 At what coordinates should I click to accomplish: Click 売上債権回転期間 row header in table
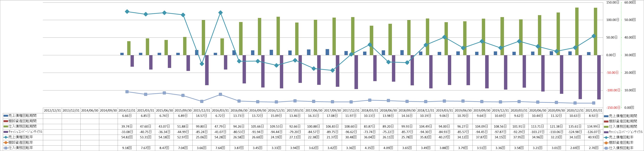23,116
